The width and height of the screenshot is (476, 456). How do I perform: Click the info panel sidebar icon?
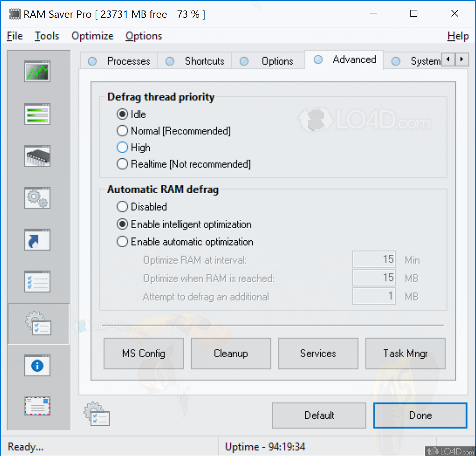pos(37,365)
